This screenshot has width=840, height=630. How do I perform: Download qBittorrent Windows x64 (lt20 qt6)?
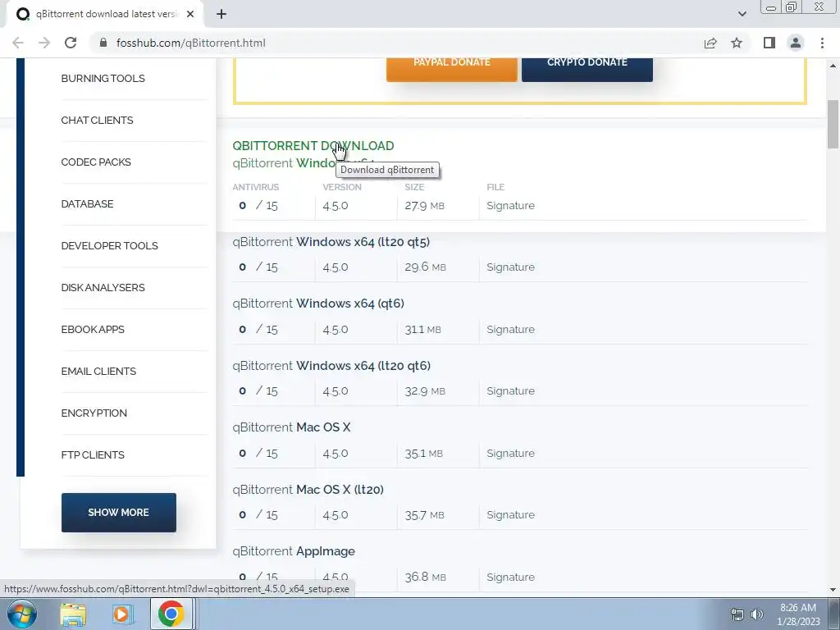tap(331, 365)
